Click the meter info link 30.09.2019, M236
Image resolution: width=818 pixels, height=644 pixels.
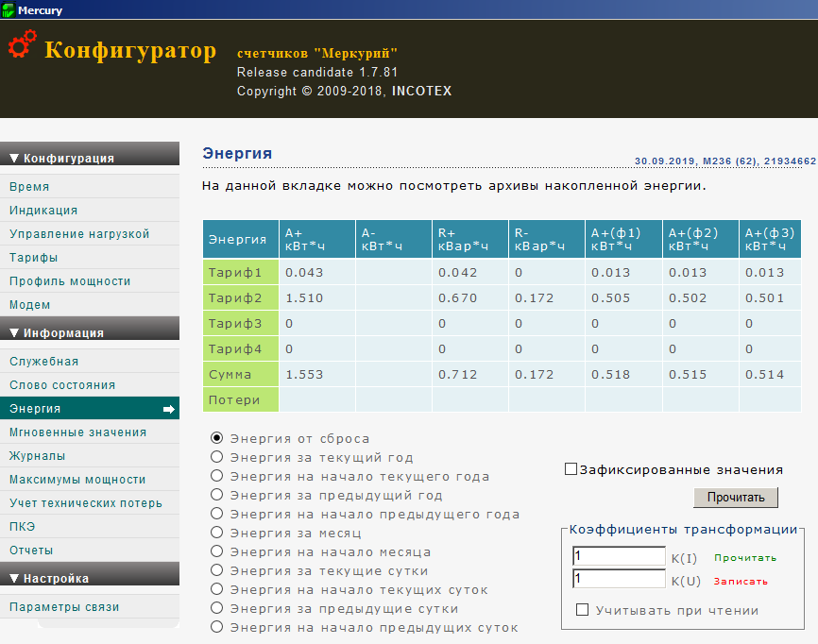point(725,161)
